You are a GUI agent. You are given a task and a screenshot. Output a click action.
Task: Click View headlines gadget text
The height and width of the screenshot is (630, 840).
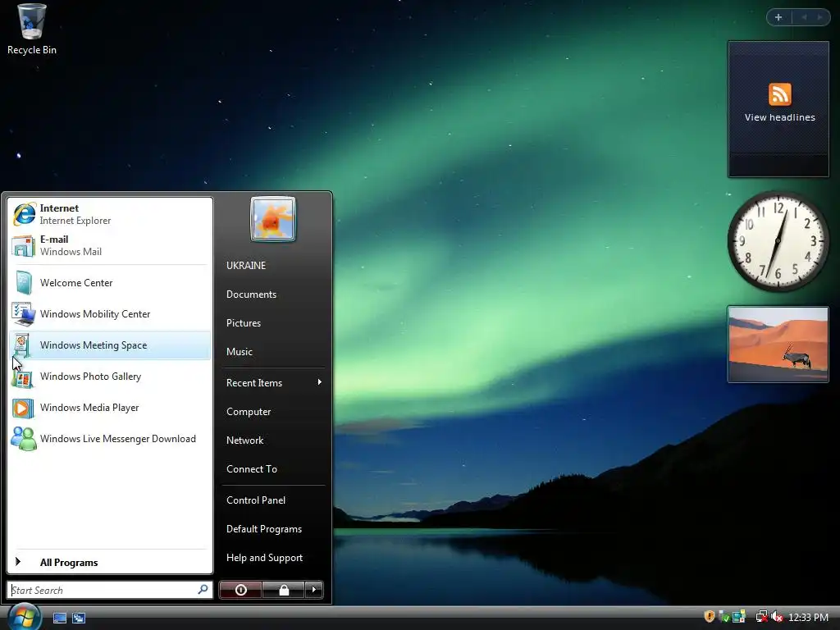[x=779, y=117]
